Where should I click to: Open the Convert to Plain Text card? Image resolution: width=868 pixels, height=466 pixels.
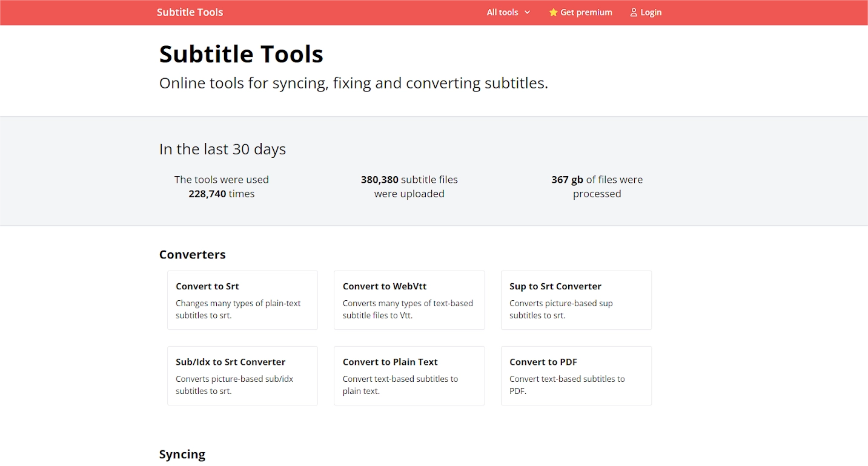[409, 376]
